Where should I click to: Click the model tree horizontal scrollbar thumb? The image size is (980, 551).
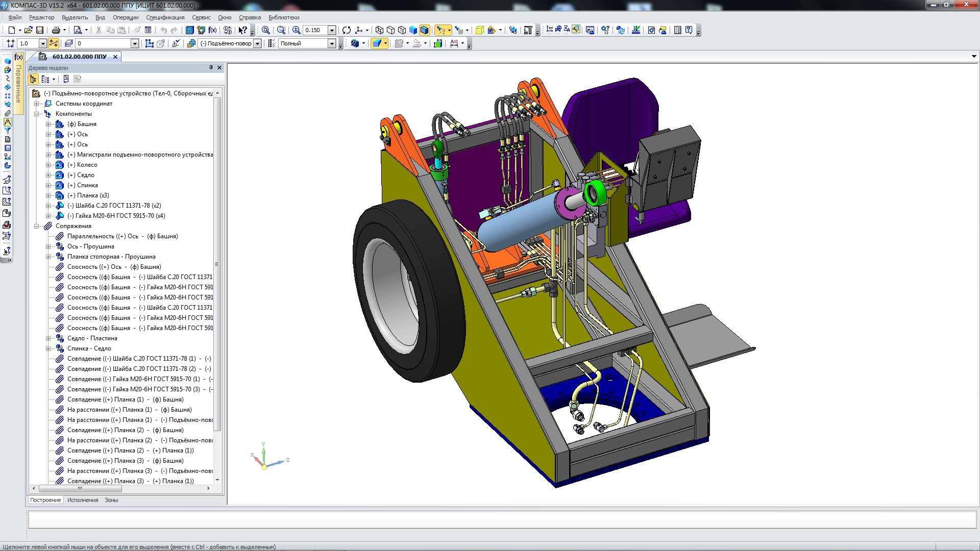click(80, 488)
